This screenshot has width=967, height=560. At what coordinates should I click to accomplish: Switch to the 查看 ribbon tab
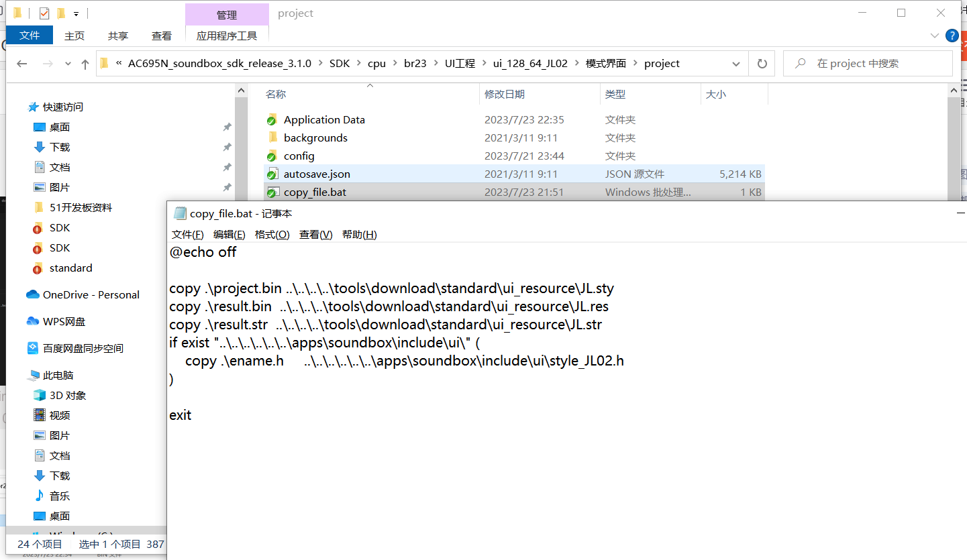coord(161,36)
